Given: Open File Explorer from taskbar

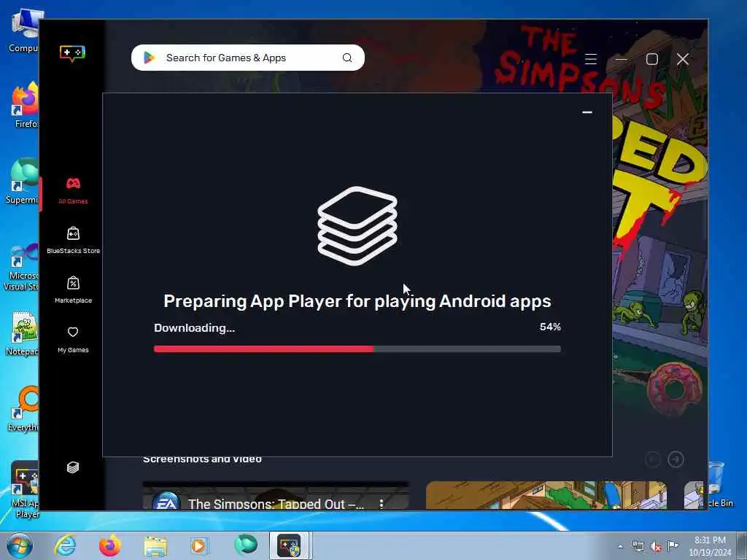Looking at the screenshot, I should (155, 546).
